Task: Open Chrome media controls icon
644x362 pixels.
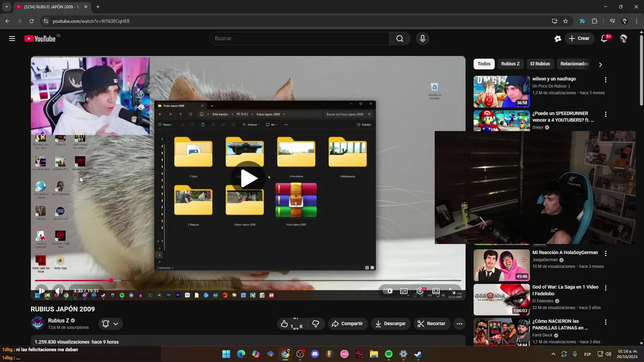Action: [x=612, y=21]
